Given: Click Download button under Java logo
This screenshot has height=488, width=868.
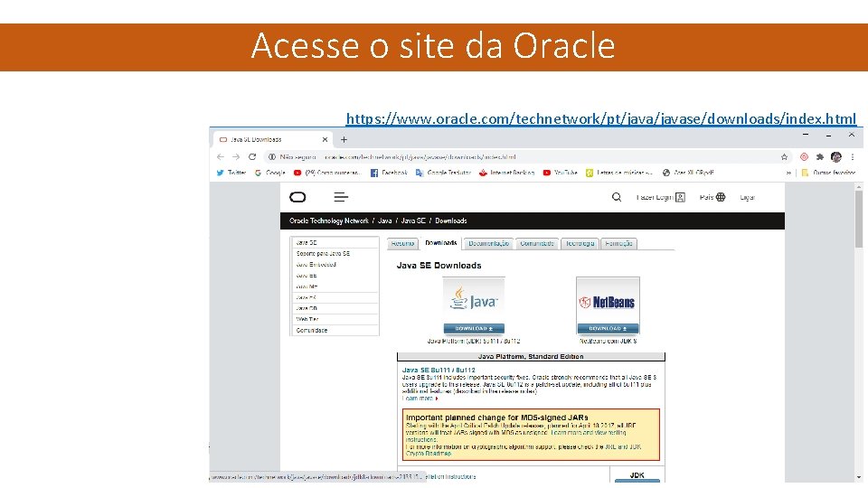Looking at the screenshot, I should pyautogui.click(x=474, y=329).
